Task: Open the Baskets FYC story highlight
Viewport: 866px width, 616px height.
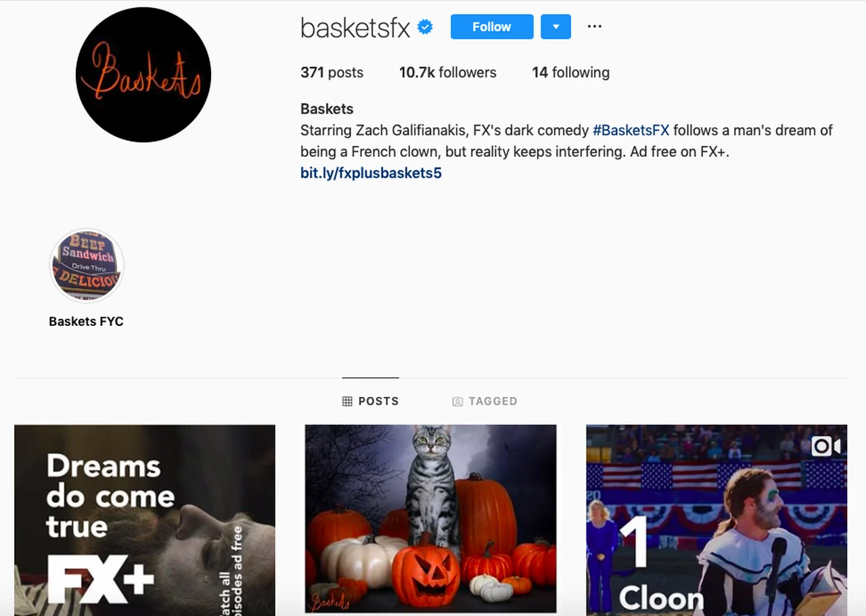Action: point(87,264)
